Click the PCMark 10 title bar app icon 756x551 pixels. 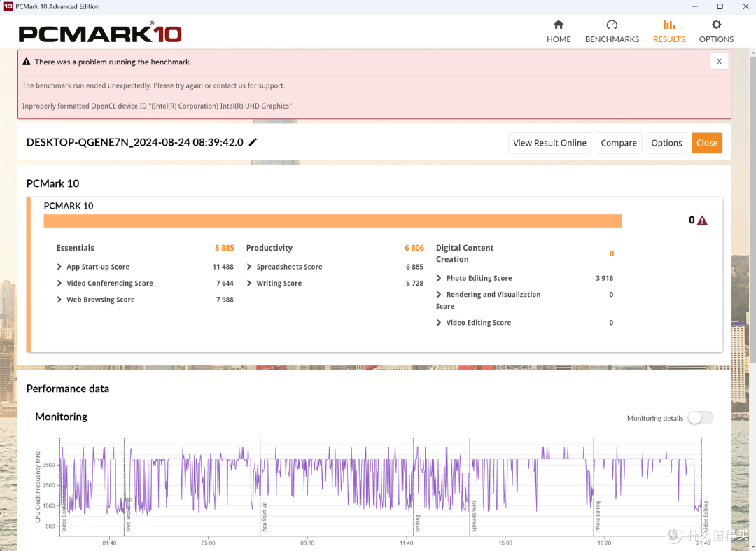click(x=8, y=6)
